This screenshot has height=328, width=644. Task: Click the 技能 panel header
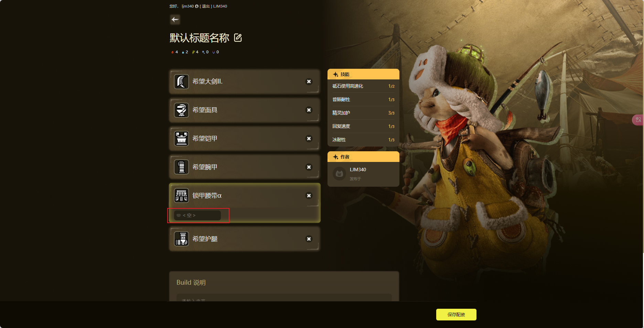tap(363, 74)
